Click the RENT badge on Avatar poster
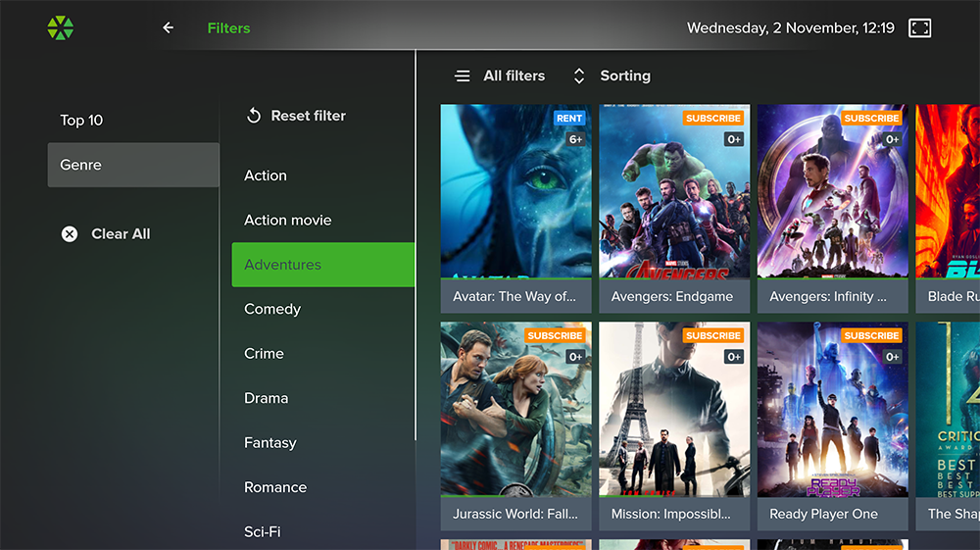980x550 pixels. click(x=569, y=118)
